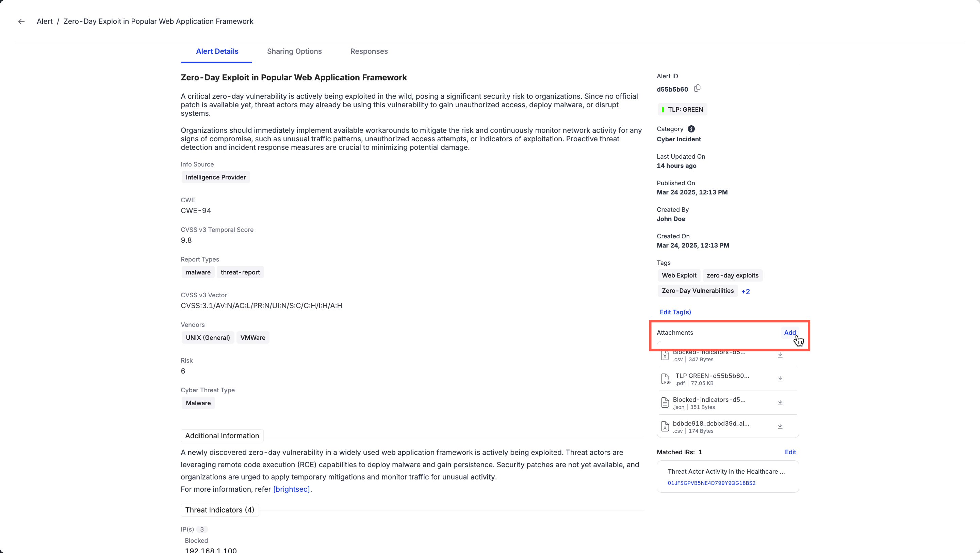The width and height of the screenshot is (980, 553).
Task: Download the TLP GREEN pdf attachment
Action: (x=780, y=379)
